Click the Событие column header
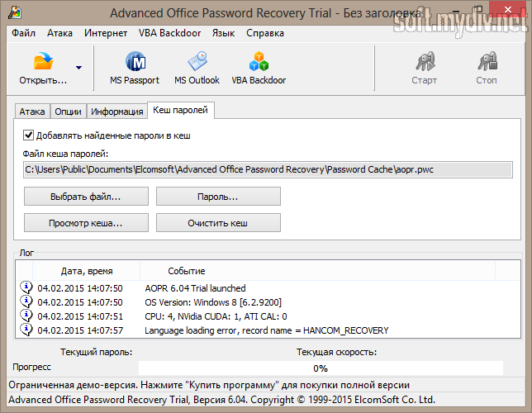The height and width of the screenshot is (413, 532). (317, 271)
